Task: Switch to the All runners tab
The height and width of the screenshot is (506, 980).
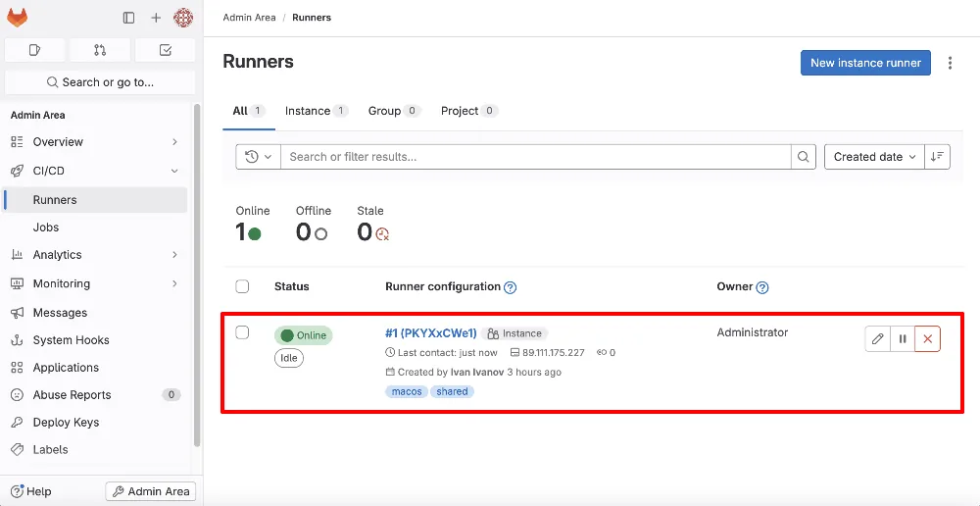Action: 249,112
